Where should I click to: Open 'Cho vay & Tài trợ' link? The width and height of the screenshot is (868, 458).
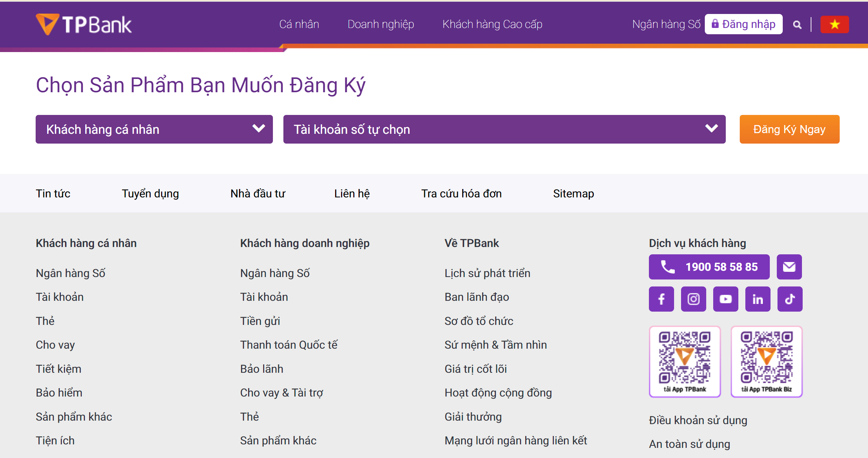coord(282,393)
